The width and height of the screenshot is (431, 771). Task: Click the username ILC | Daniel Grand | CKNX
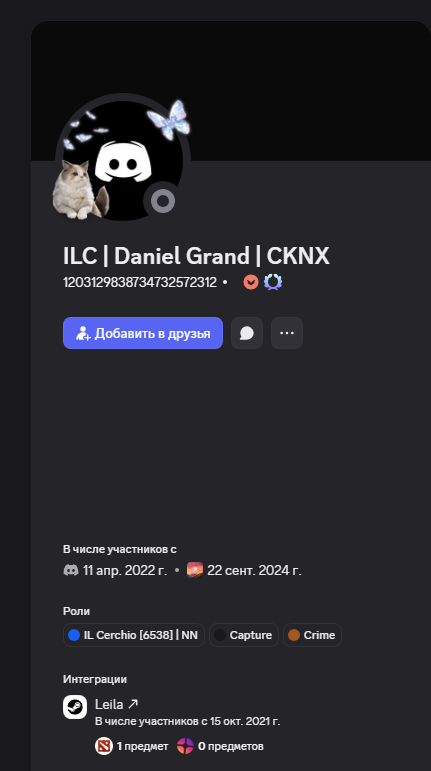pyautogui.click(x=196, y=256)
